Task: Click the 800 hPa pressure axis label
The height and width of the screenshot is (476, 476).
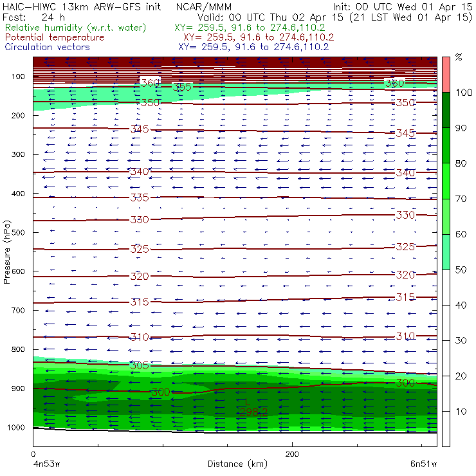Action: click(18, 349)
